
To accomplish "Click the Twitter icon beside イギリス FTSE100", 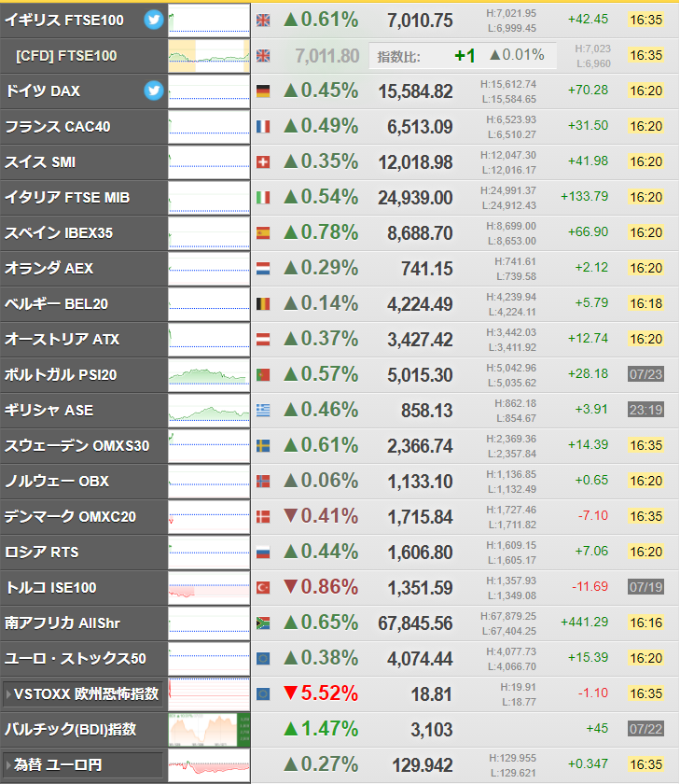I will tap(153, 20).
